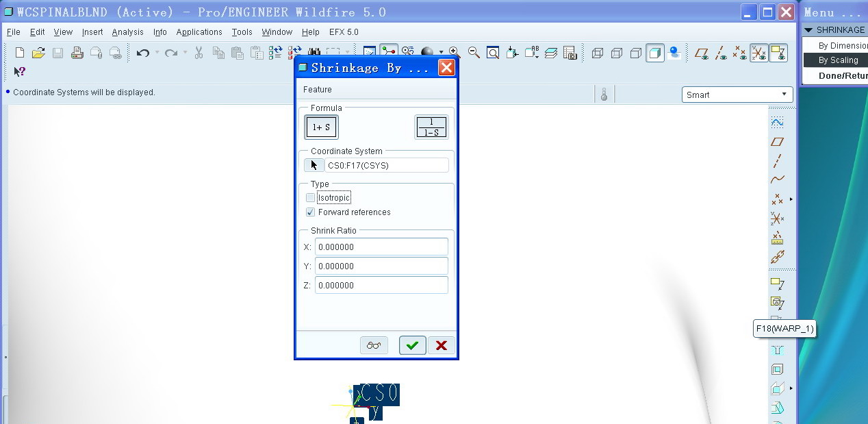Viewport: 868px width, 424px height.
Task: Select the chain link reference tool
Action: (x=777, y=257)
